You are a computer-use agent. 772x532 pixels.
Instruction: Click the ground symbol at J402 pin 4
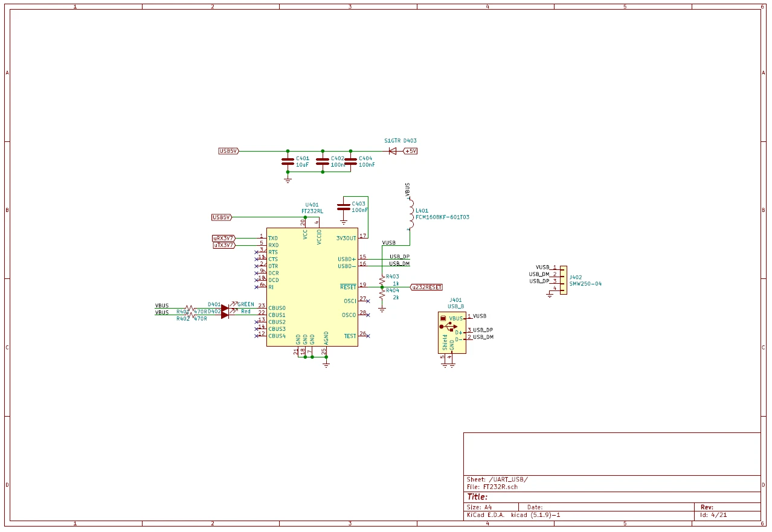tap(550, 295)
